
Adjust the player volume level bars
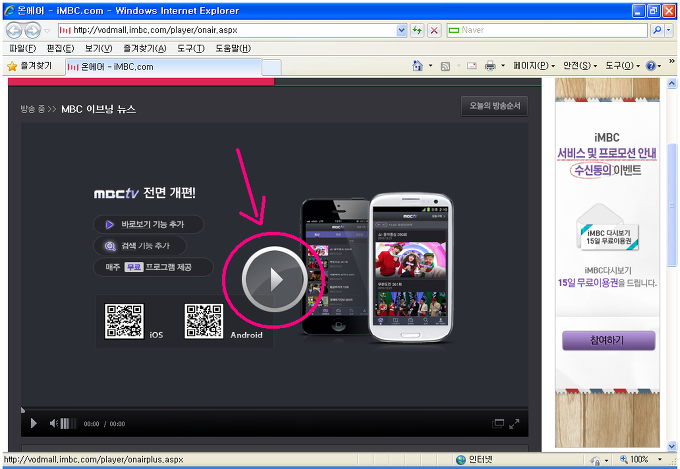pyautogui.click(x=68, y=423)
